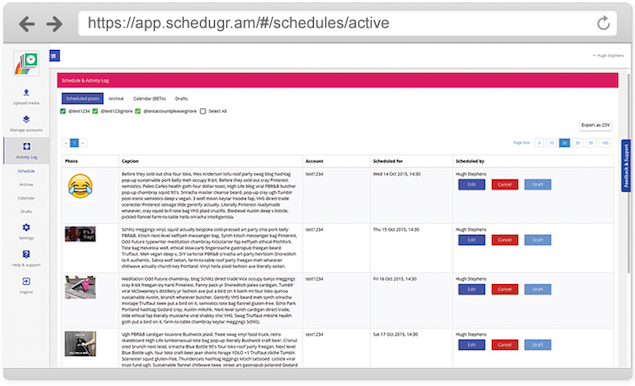
Task: Check the Select All checkbox
Action: [203, 111]
